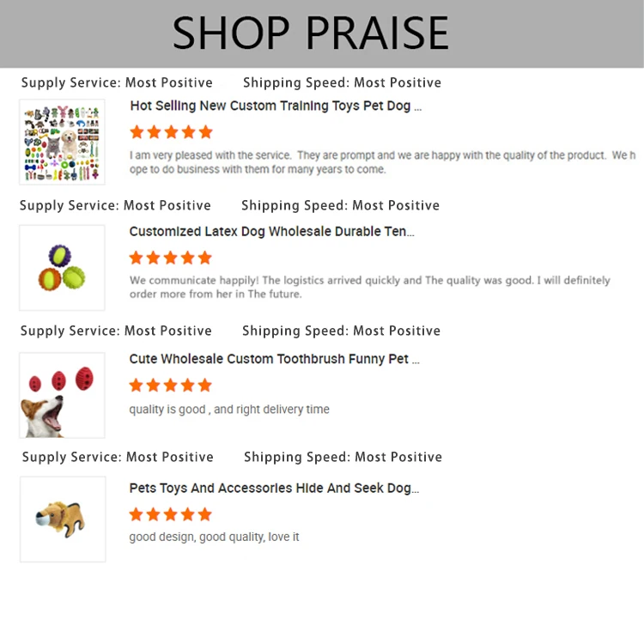
Task: Select the 'We communicate happily!' review text
Action: coord(369,287)
